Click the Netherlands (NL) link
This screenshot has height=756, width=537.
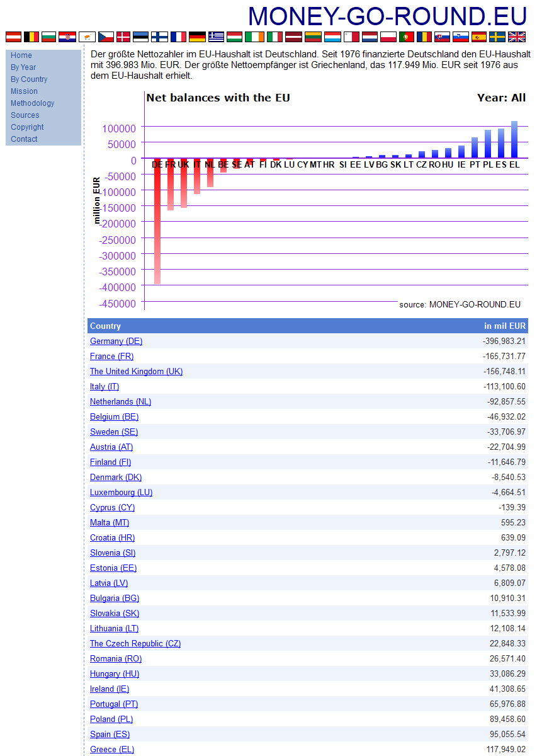(120, 402)
